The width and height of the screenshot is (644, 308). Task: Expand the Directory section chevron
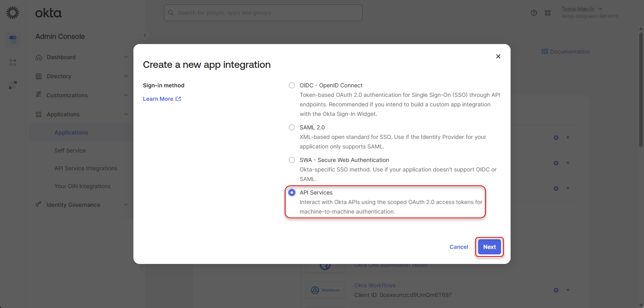coord(126,76)
